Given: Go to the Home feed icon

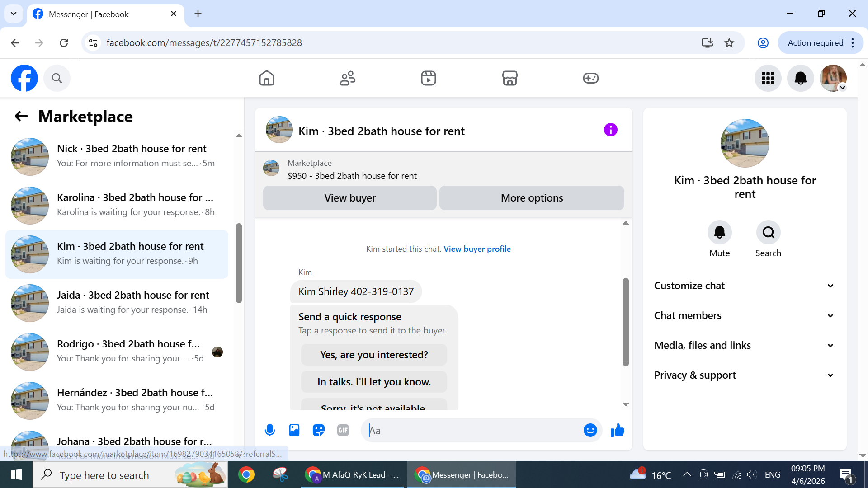Looking at the screenshot, I should [267, 78].
